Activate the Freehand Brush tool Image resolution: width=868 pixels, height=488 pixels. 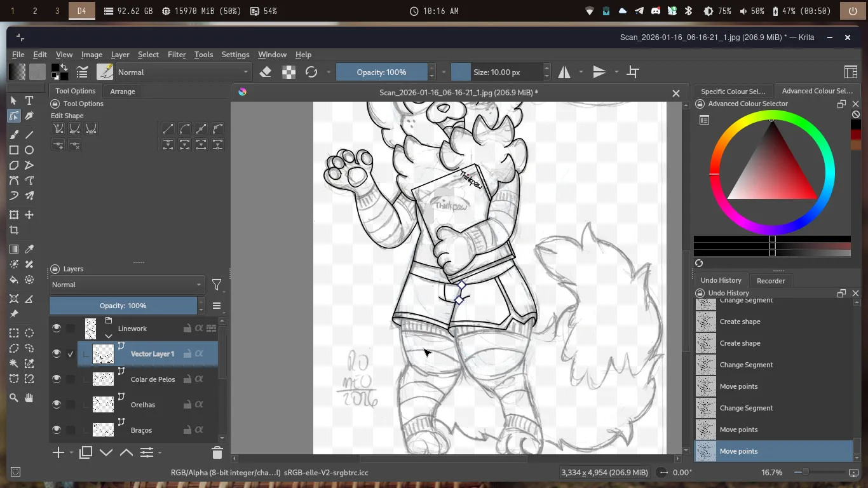point(14,134)
